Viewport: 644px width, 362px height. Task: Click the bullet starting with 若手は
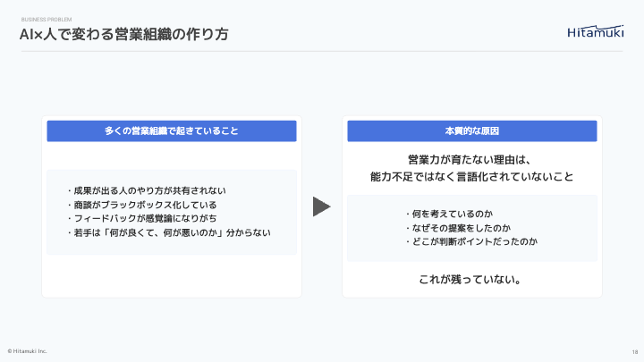coord(168,232)
